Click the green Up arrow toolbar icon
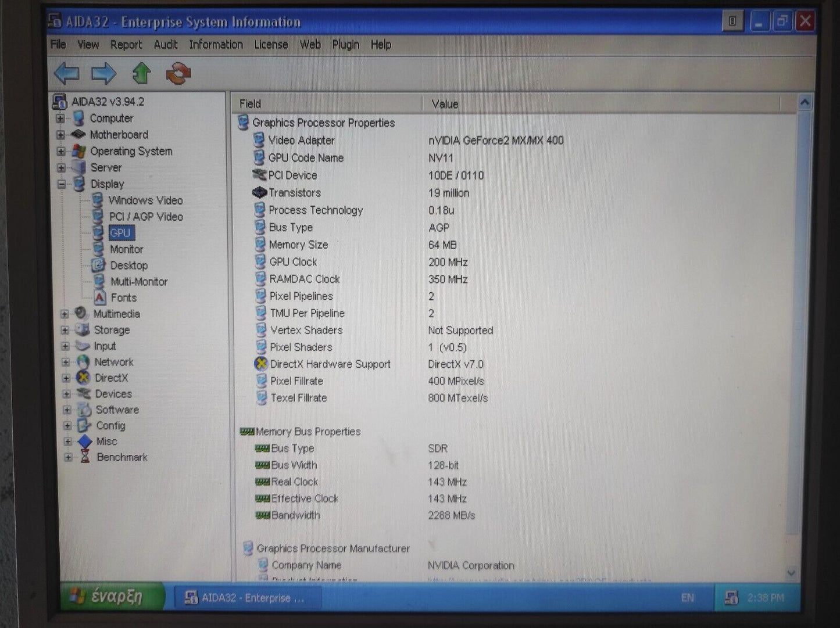Screen dimensions: 840x628 [x=141, y=74]
